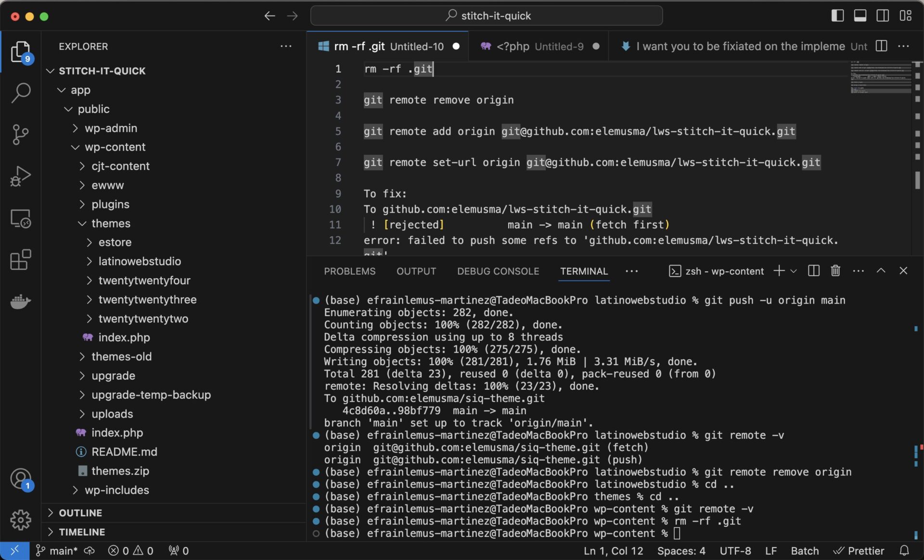The height and width of the screenshot is (560, 924).
Task: Collapse the wp-content folder
Action: [173, 147]
